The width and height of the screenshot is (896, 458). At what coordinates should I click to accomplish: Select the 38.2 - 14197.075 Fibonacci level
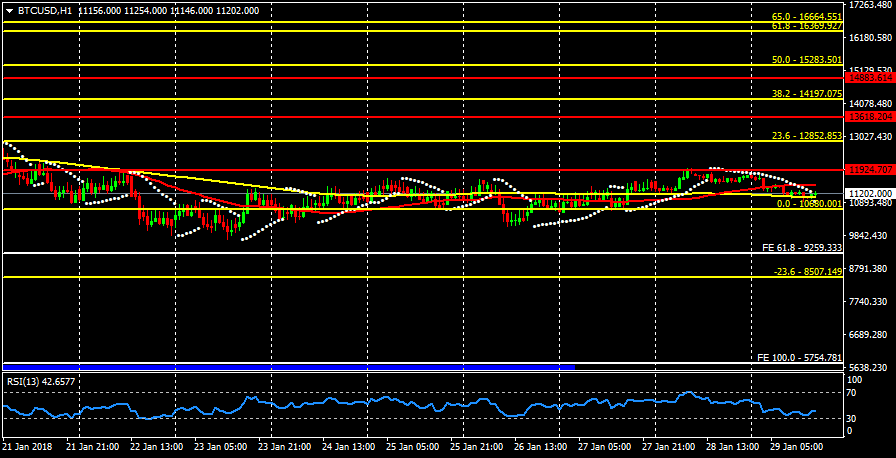[x=806, y=93]
